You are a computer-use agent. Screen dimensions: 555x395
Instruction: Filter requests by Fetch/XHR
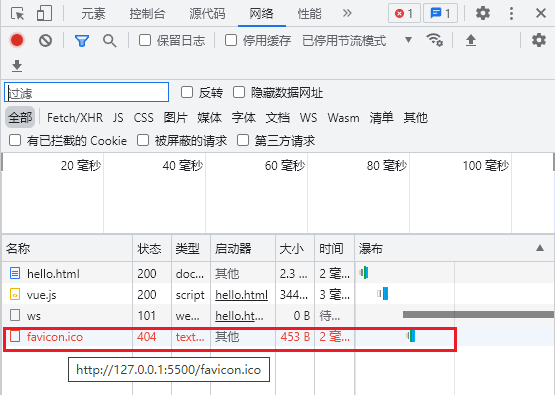click(75, 118)
